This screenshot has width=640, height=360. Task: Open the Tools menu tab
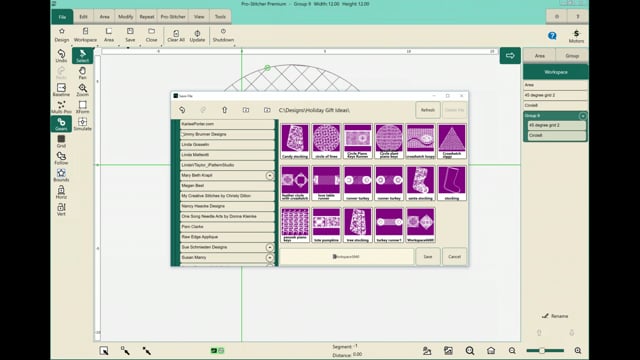pyautogui.click(x=220, y=17)
